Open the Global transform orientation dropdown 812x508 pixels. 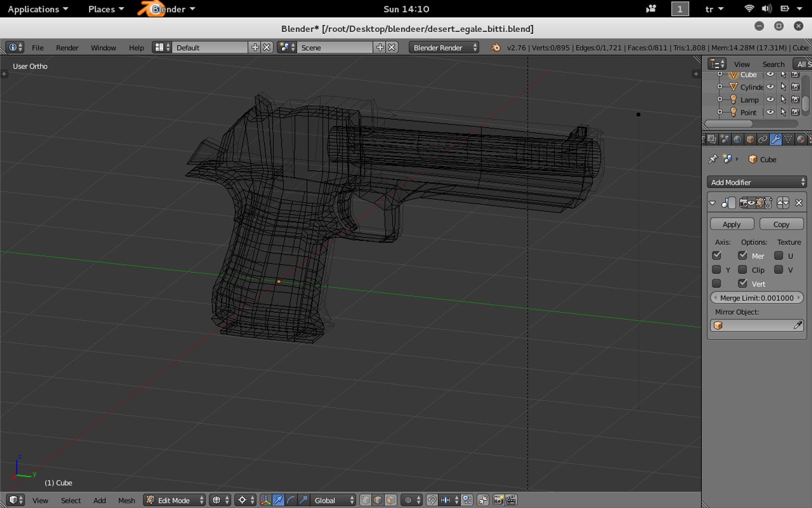333,500
